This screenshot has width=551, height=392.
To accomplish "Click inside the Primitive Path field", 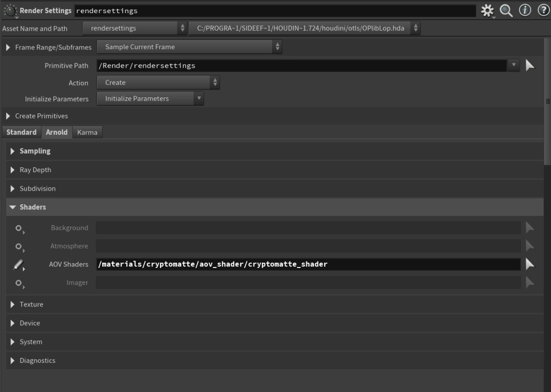I will coord(243,65).
